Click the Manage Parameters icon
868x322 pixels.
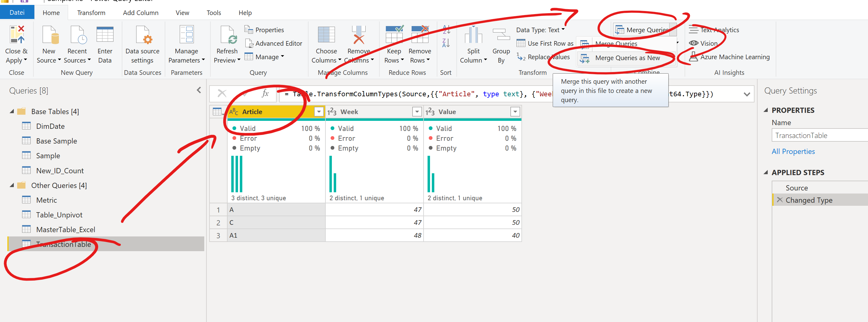(x=186, y=34)
